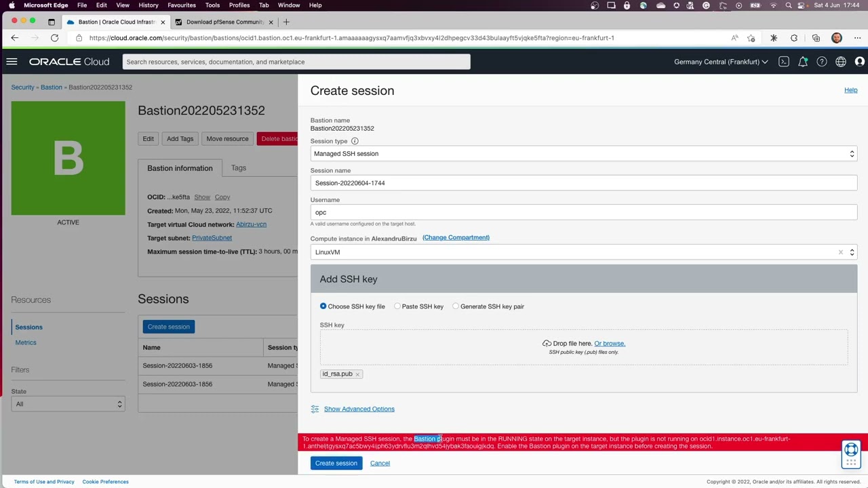Open macOS Spotlight search icon

pyautogui.click(x=789, y=5)
